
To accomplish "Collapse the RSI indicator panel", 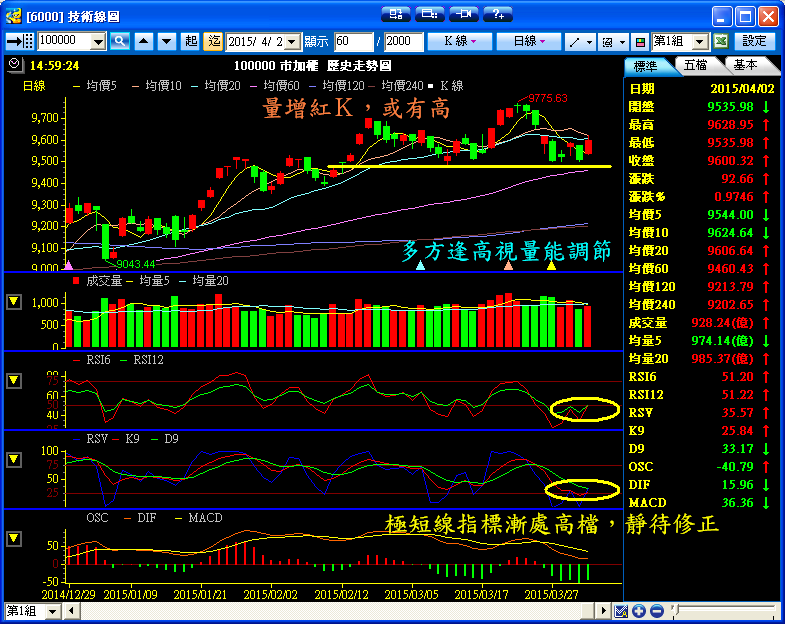I will tap(13, 380).
